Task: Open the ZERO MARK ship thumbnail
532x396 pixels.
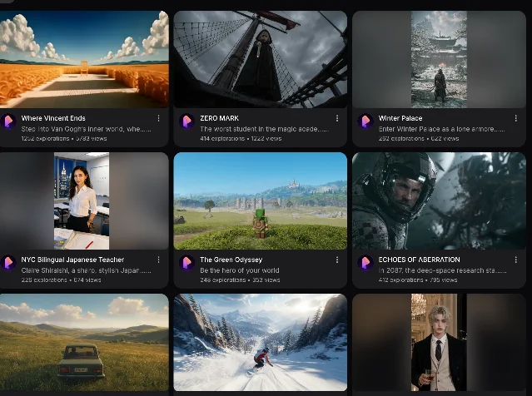Action: pos(261,59)
